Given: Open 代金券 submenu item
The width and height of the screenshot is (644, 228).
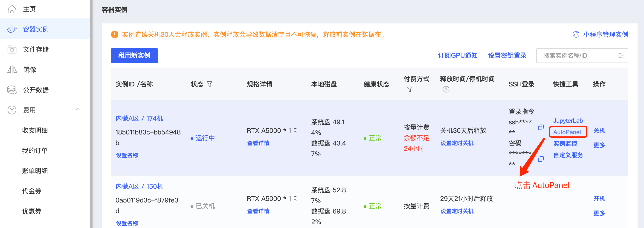Looking at the screenshot, I should (32, 191).
